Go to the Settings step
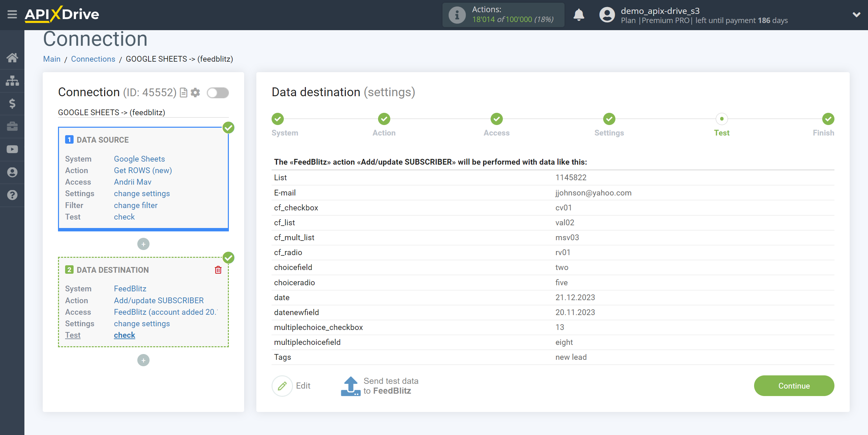The height and width of the screenshot is (435, 868). pos(609,119)
